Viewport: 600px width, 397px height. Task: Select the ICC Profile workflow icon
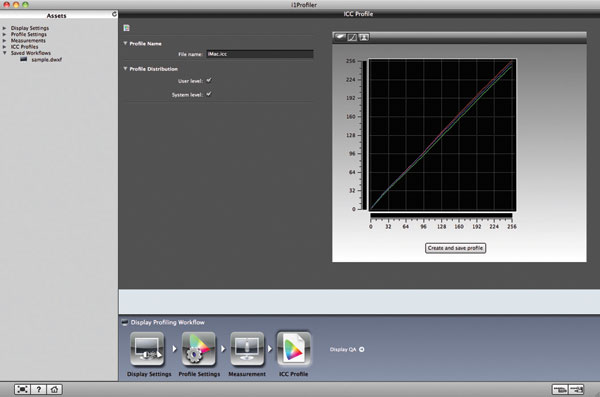[x=293, y=349]
